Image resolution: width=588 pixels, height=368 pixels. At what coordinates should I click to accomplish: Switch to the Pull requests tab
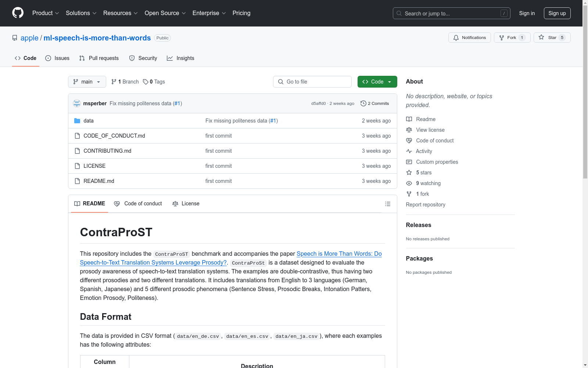pos(99,58)
